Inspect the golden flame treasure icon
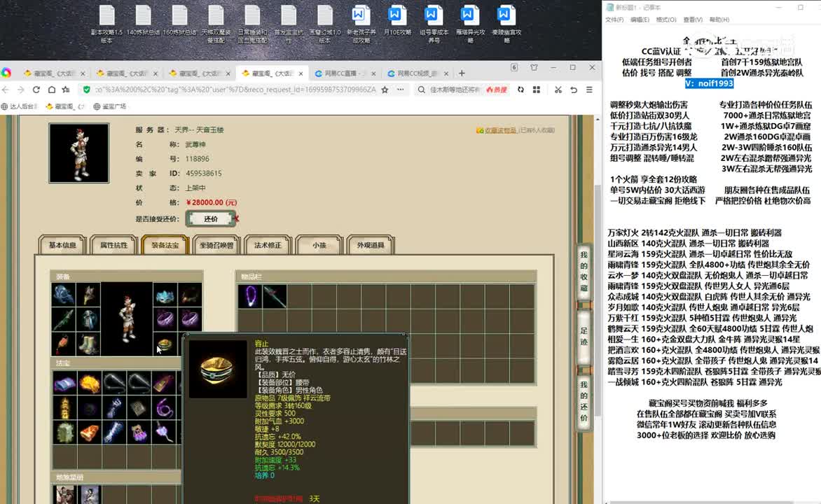The image size is (821, 504). [90, 383]
